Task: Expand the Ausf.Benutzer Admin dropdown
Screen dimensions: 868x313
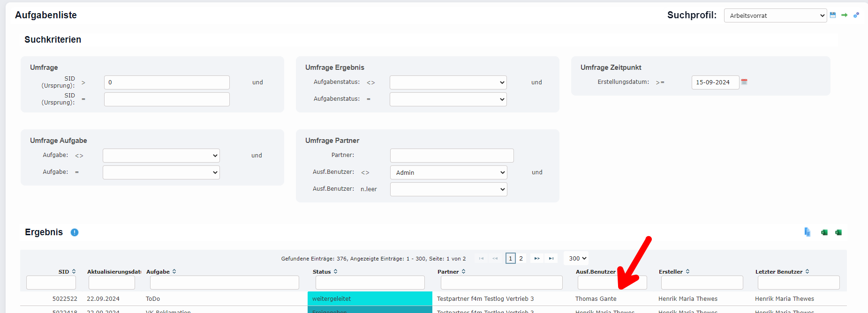Action: (448, 172)
